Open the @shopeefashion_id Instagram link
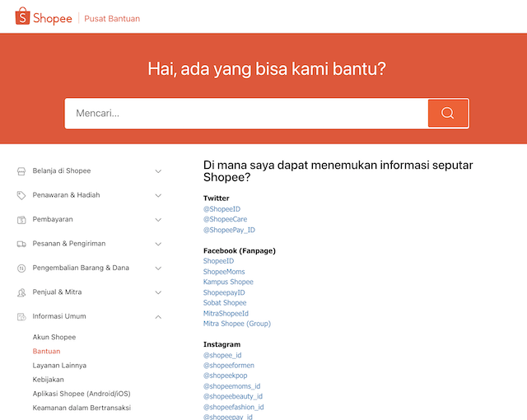 point(234,407)
